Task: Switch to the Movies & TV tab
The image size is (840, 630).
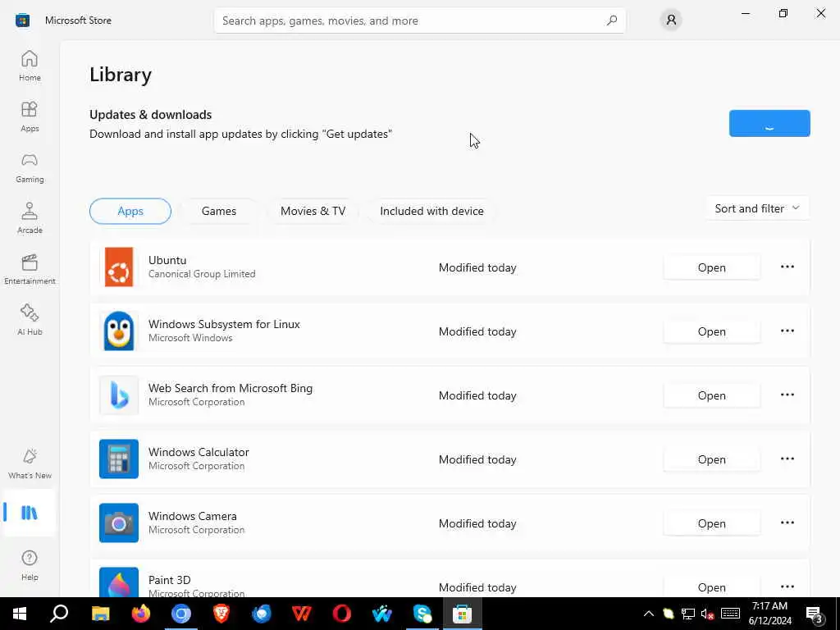Action: pos(313,211)
